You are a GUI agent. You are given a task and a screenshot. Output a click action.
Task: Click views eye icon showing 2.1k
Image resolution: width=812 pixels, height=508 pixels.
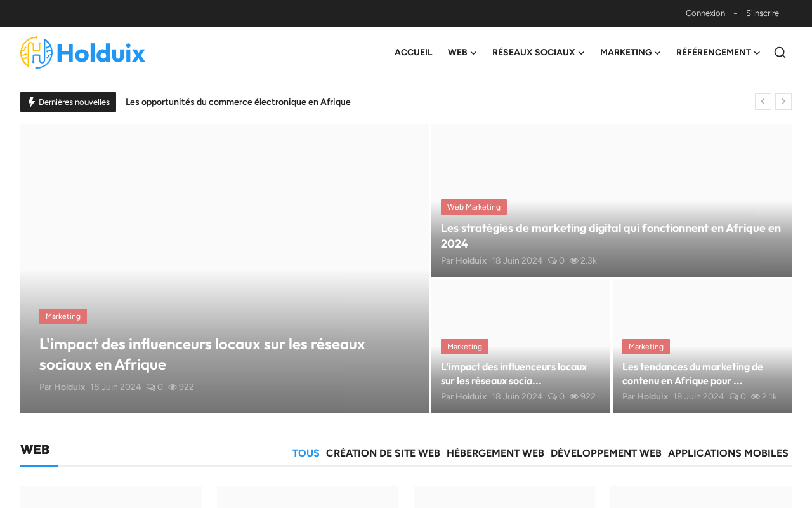pos(756,396)
